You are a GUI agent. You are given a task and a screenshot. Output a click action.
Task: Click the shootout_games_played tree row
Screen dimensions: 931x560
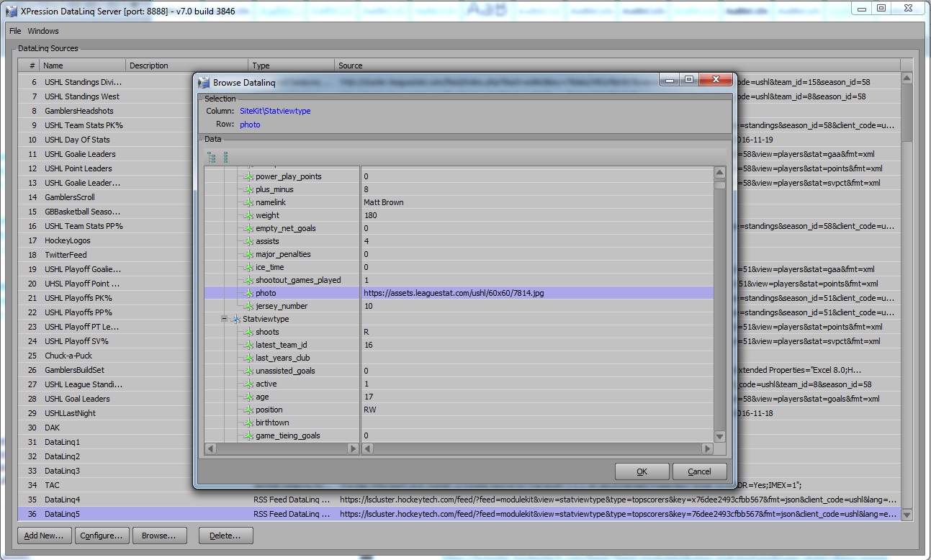[x=298, y=280]
